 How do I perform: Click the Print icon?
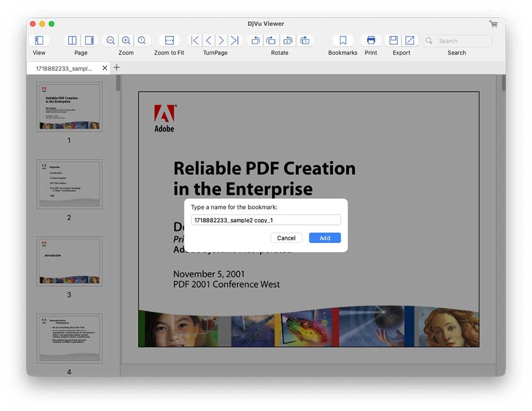click(371, 41)
